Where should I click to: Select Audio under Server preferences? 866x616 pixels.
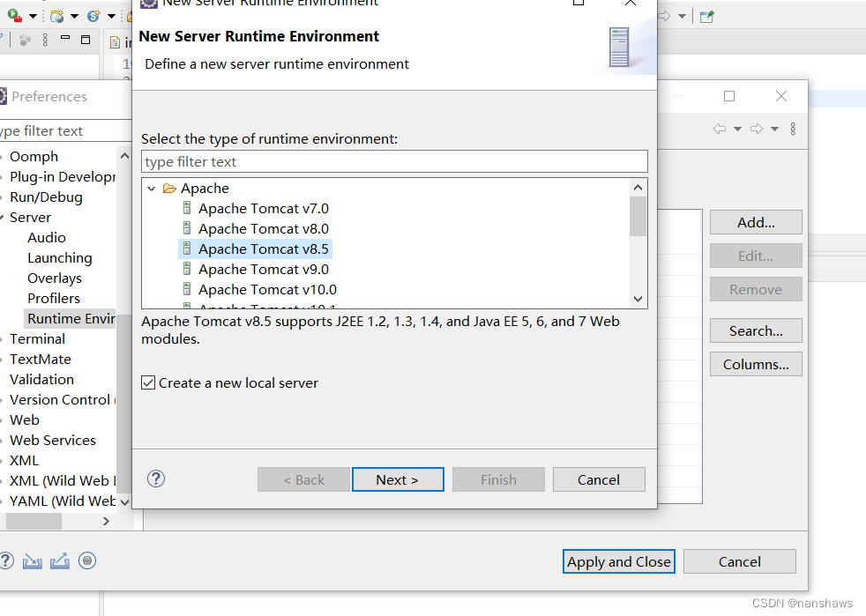[x=47, y=237]
